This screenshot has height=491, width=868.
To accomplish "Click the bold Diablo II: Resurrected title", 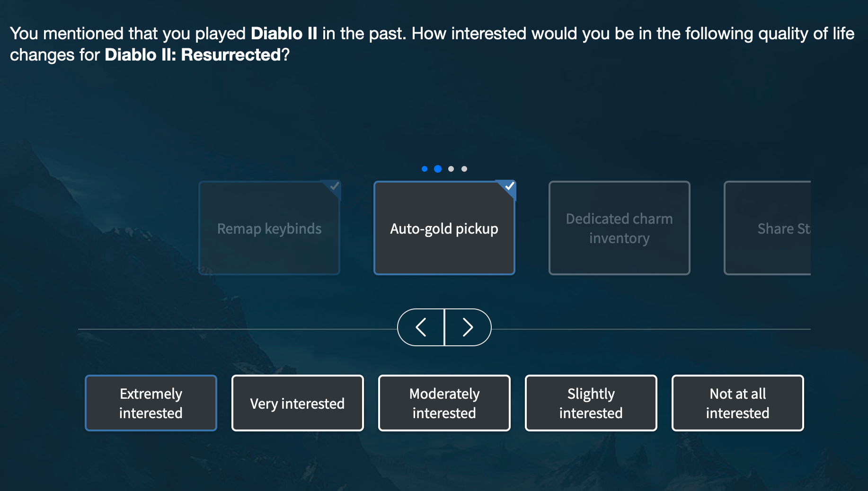I will tap(193, 55).
